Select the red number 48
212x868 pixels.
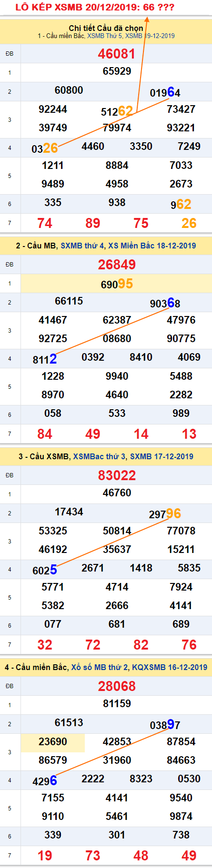(x=141, y=856)
